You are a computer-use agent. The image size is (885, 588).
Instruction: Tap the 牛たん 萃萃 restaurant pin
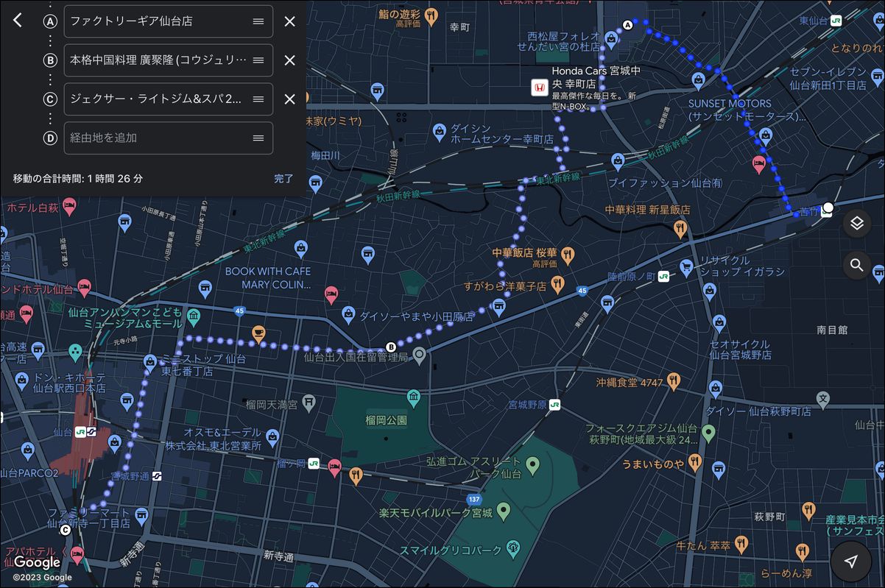pyautogui.click(x=741, y=544)
